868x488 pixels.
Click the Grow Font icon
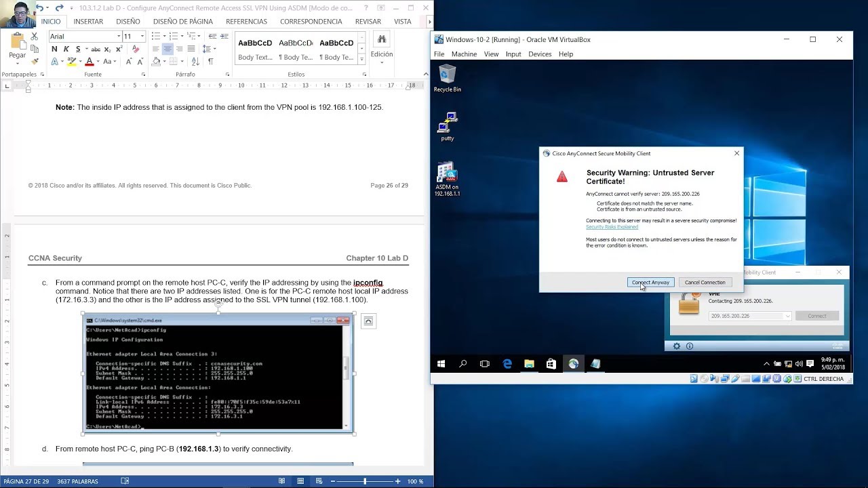click(129, 62)
